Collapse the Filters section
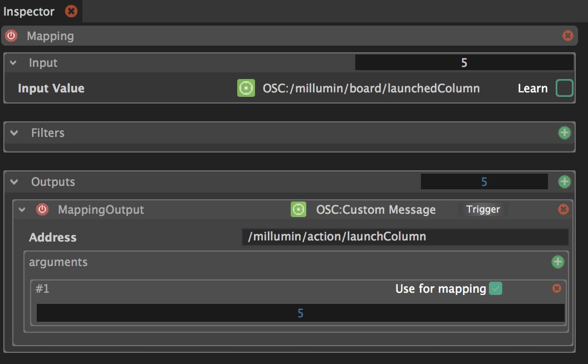The image size is (588, 364). [14, 133]
